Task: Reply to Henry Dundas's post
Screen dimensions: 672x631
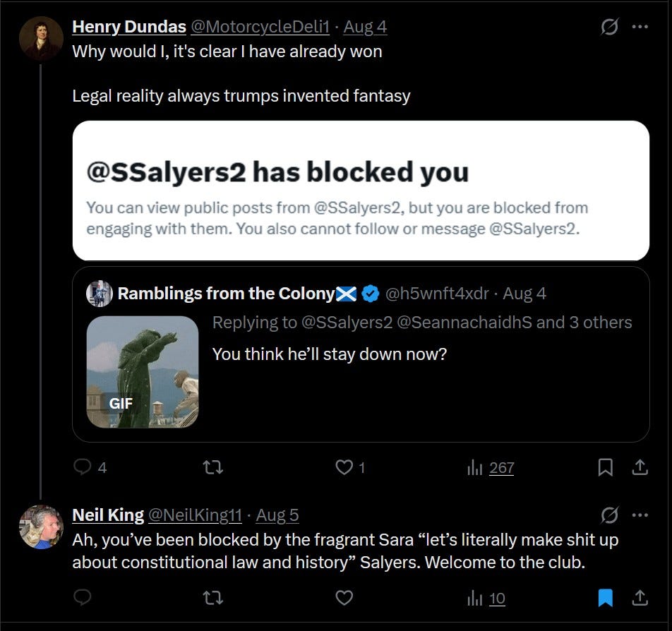Action: click(90, 467)
